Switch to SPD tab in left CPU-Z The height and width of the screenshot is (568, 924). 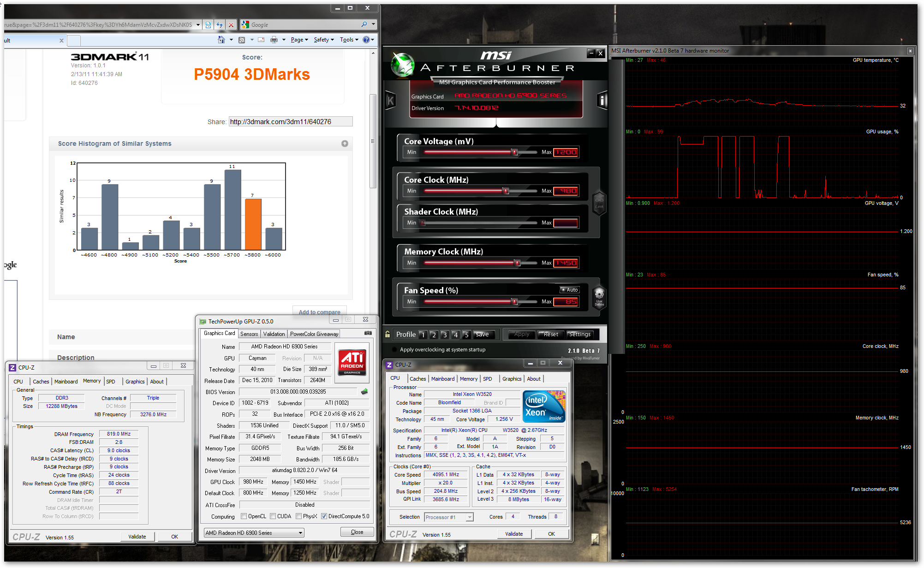coord(111,382)
